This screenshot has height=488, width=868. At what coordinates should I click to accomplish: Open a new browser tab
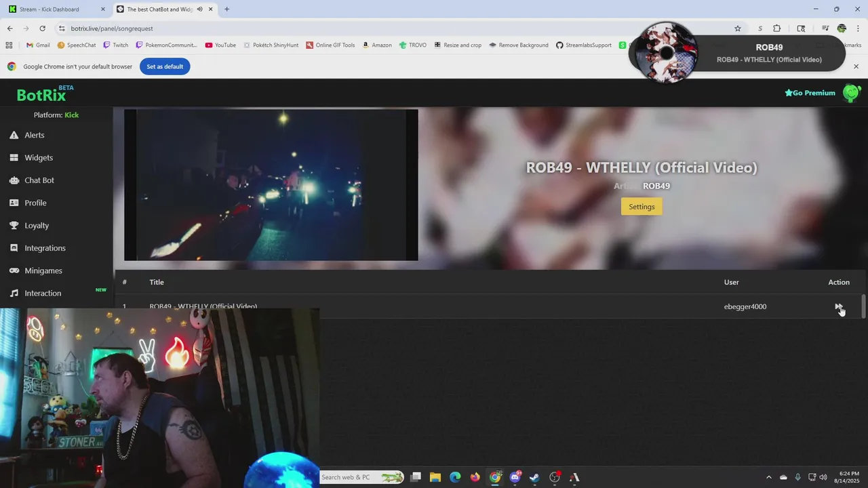[226, 9]
